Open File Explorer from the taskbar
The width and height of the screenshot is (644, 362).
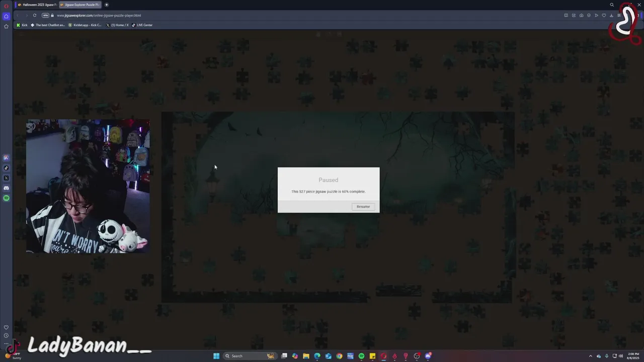(306, 356)
